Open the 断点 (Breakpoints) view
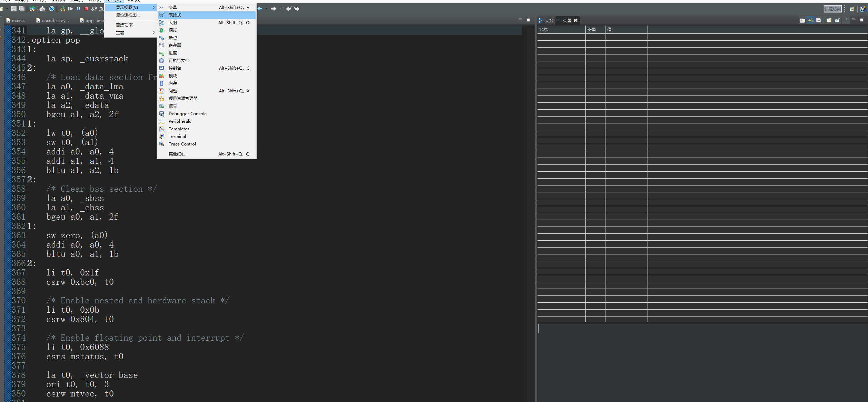This screenshot has width=868, height=402. click(x=207, y=38)
